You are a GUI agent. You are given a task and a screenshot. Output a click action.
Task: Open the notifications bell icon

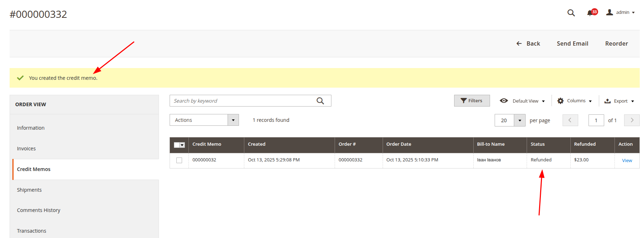[590, 13]
